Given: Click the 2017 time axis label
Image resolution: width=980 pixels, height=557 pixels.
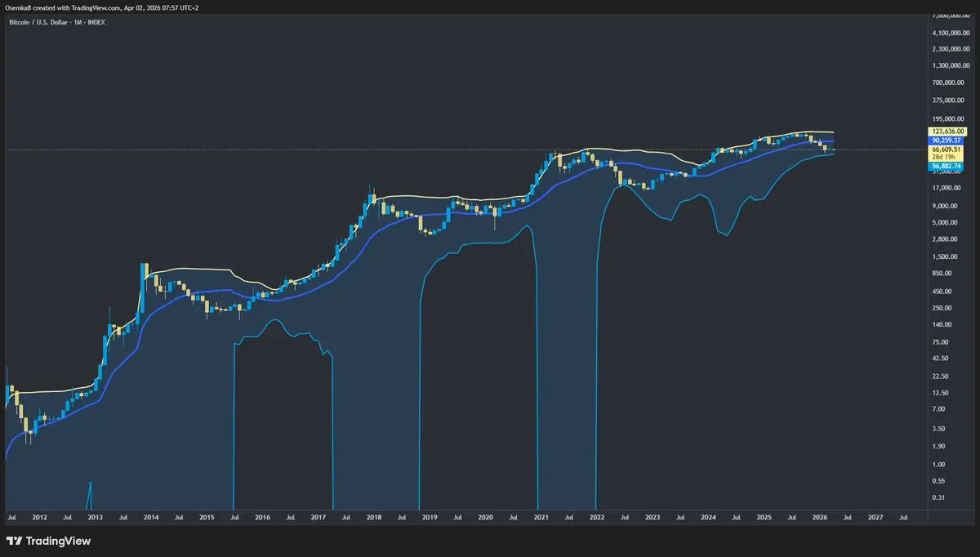Looking at the screenshot, I should 318,517.
